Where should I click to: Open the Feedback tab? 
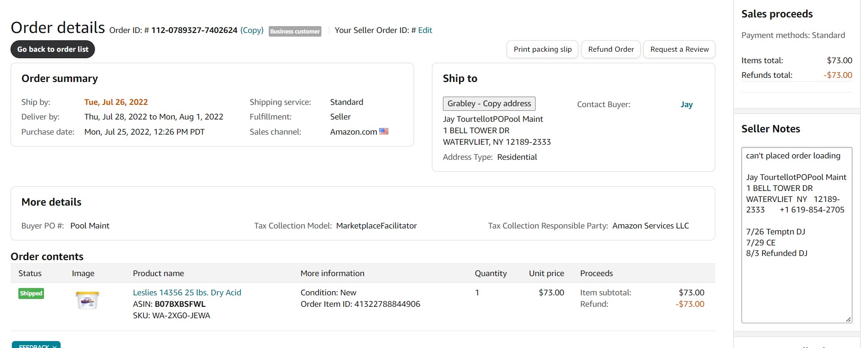point(34,346)
